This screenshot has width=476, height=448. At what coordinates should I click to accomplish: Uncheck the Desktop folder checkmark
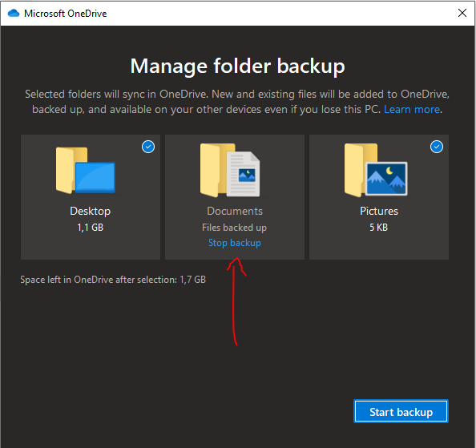[148, 147]
